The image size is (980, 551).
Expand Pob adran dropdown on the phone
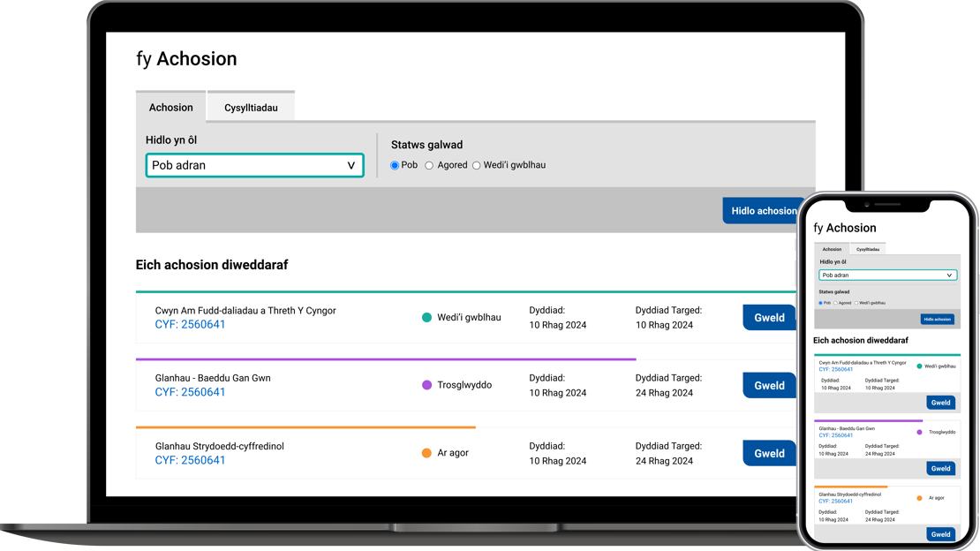point(887,275)
